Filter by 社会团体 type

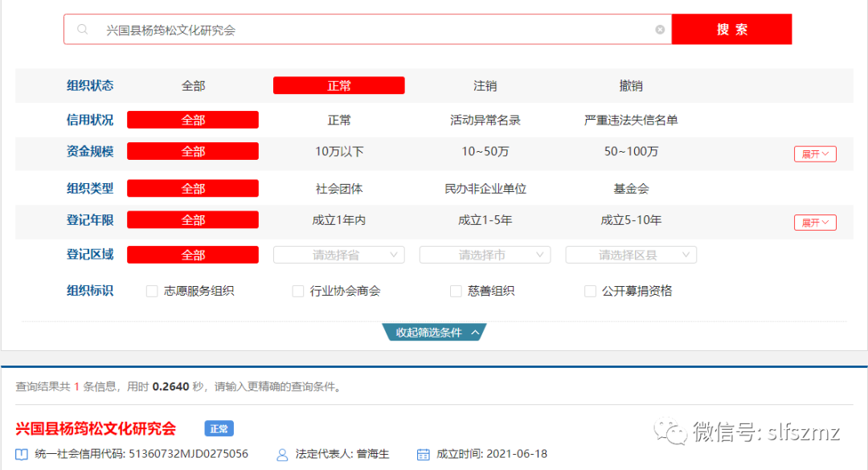click(x=339, y=189)
